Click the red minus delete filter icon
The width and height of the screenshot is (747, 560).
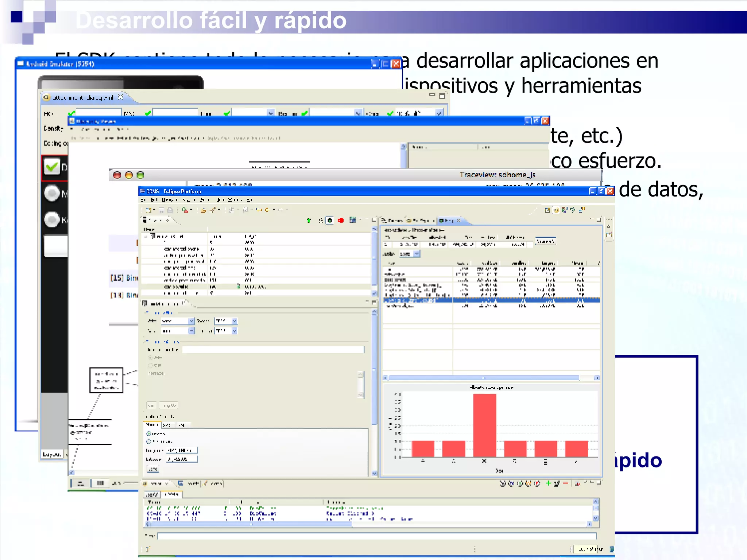(x=565, y=483)
